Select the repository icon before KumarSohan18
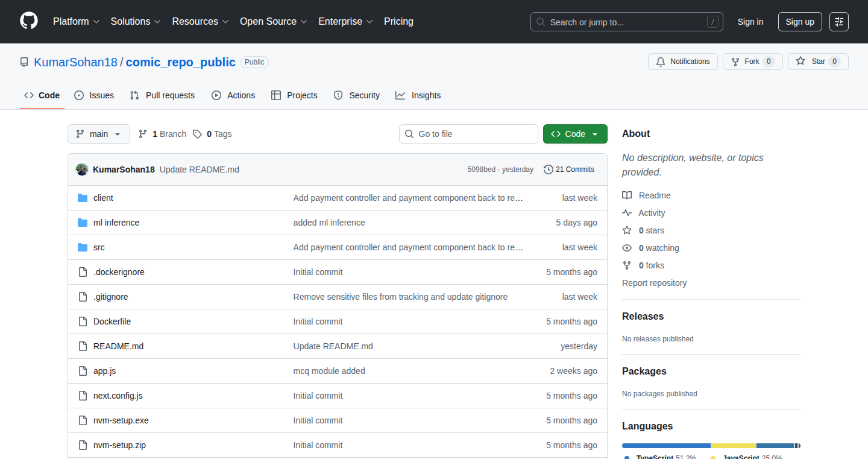 24,62
